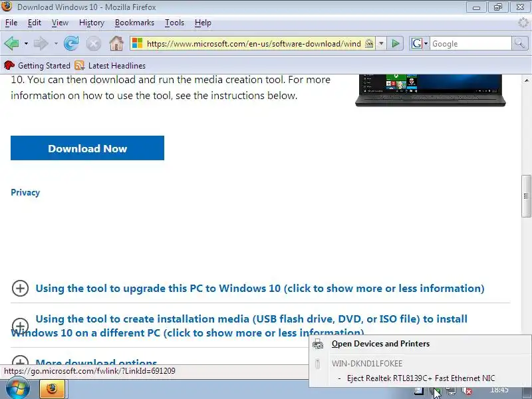Click the page's vertical scrollbar thumb
532x399 pixels.
coord(526,196)
